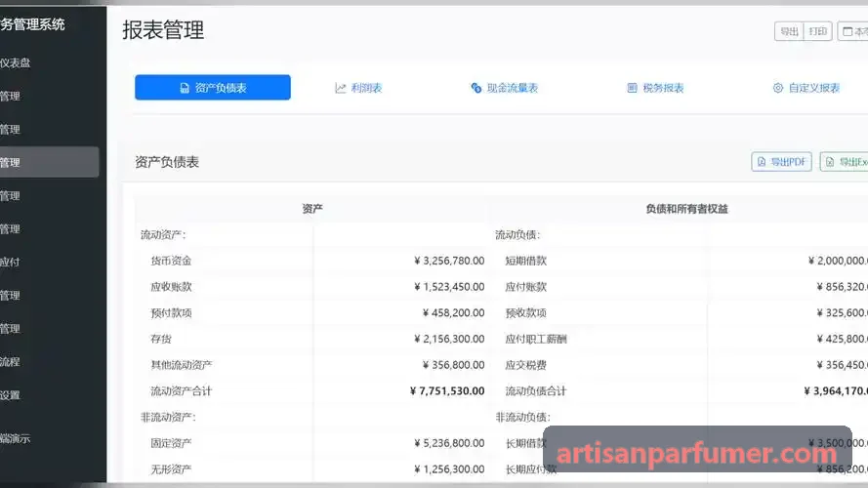Click the 非流动负债: section heading
This screenshot has width=868, height=488.
tap(523, 417)
